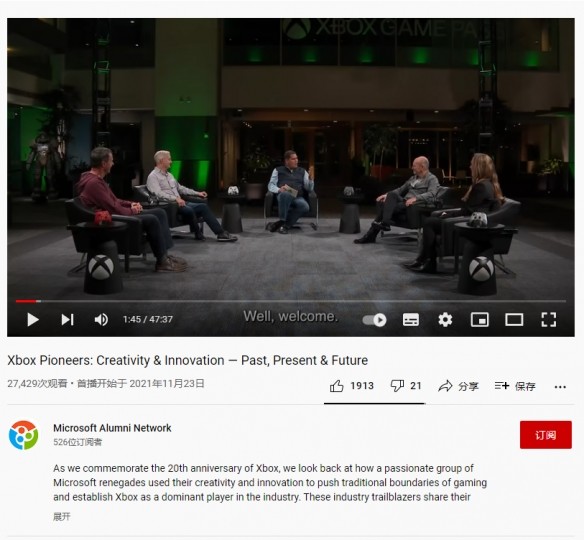
Task: Mute the video volume
Action: [101, 320]
